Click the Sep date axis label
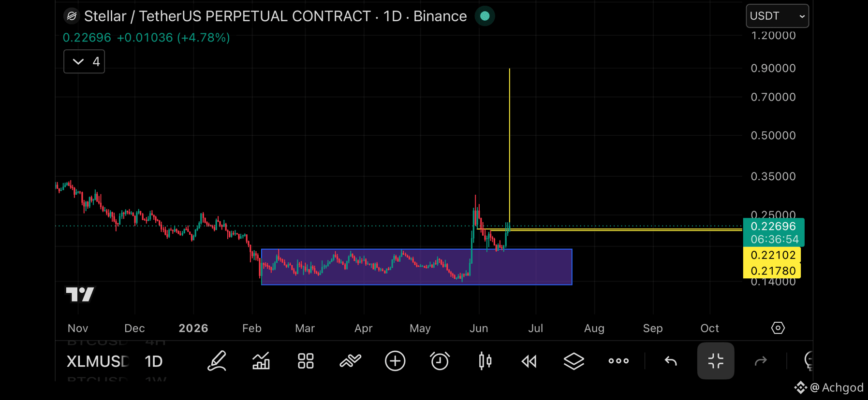The image size is (868, 400). point(653,329)
